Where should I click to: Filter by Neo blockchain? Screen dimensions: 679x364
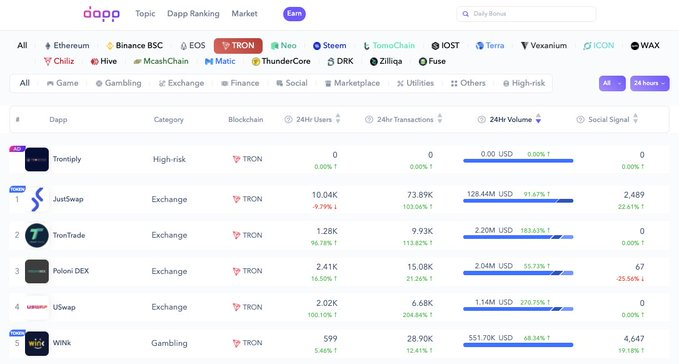284,45
